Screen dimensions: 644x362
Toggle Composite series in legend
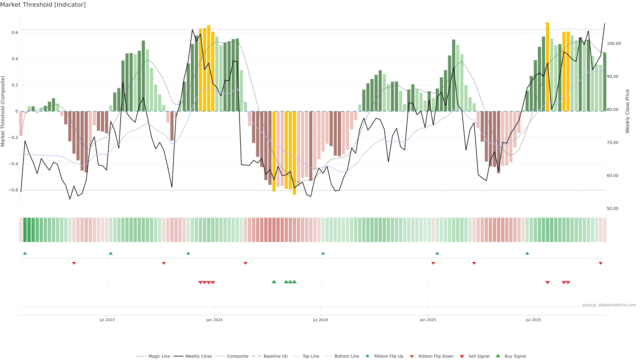237,356
